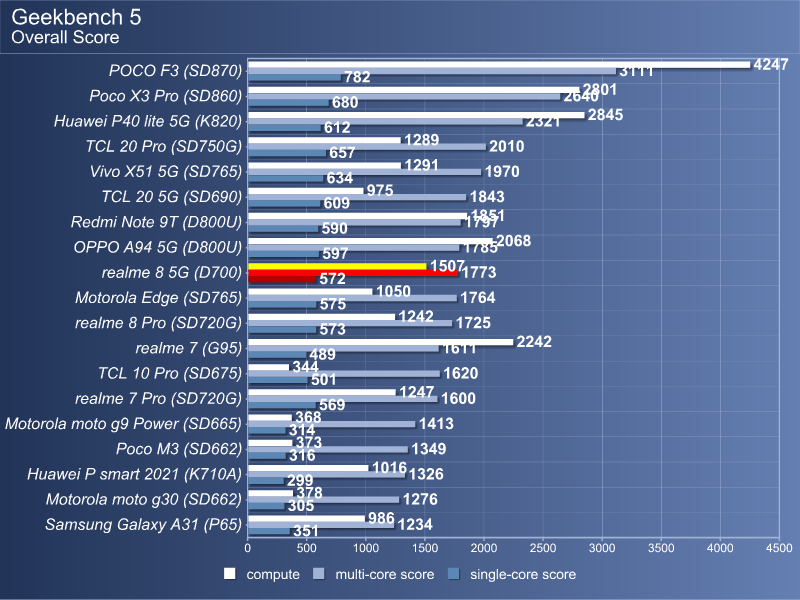Click the 2068 compute value for OPPO A94
Image resolution: width=800 pixels, height=600 pixels.
click(514, 241)
